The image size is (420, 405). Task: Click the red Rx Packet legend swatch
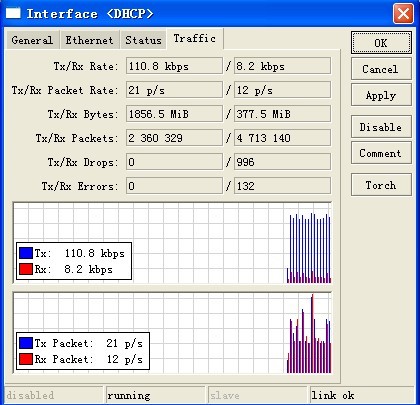tap(26, 359)
